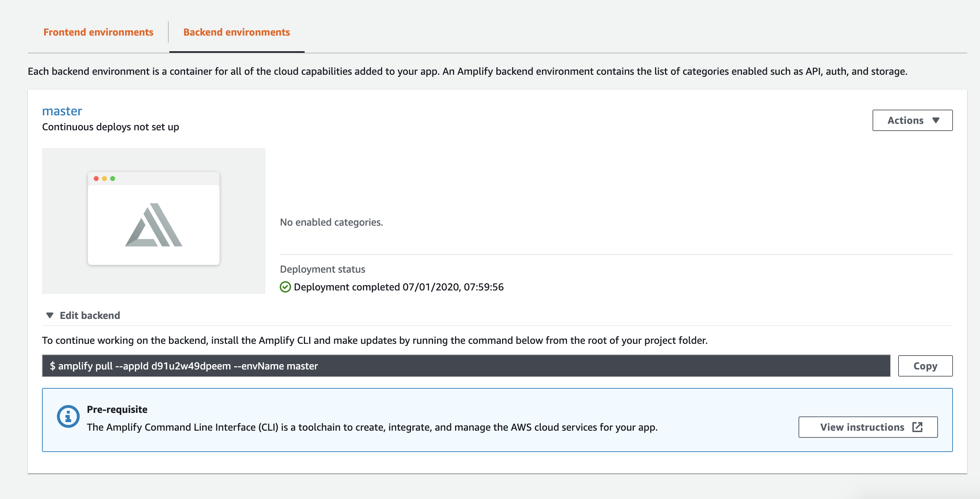Click the red dot in mock browser window
Image resolution: width=980 pixels, height=499 pixels.
(x=96, y=179)
